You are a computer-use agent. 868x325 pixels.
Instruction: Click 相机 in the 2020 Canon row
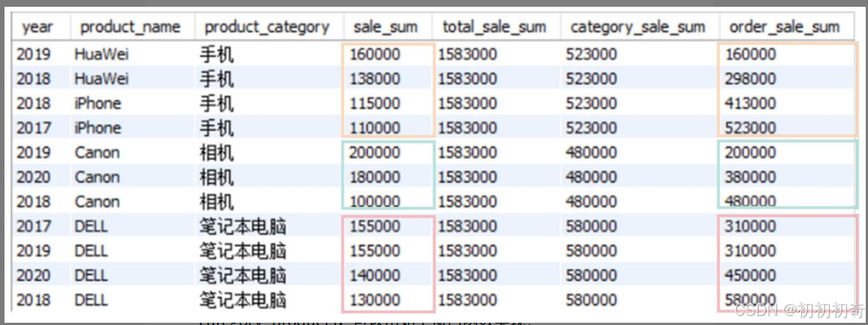tap(216, 177)
